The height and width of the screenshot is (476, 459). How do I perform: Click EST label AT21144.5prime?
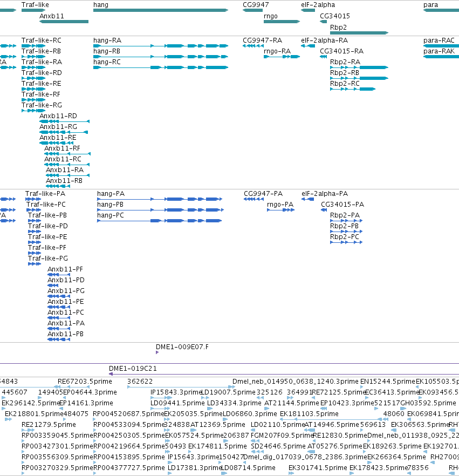click(x=292, y=403)
